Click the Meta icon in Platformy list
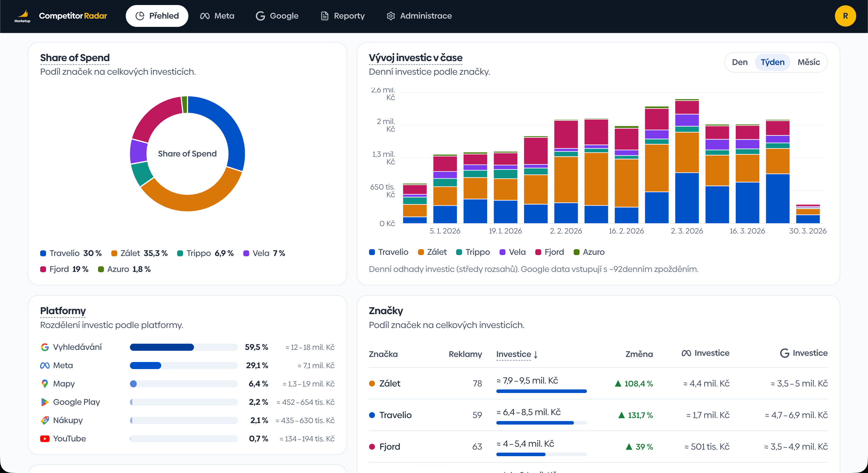Screen dimensions: 868x473 (45, 366)
